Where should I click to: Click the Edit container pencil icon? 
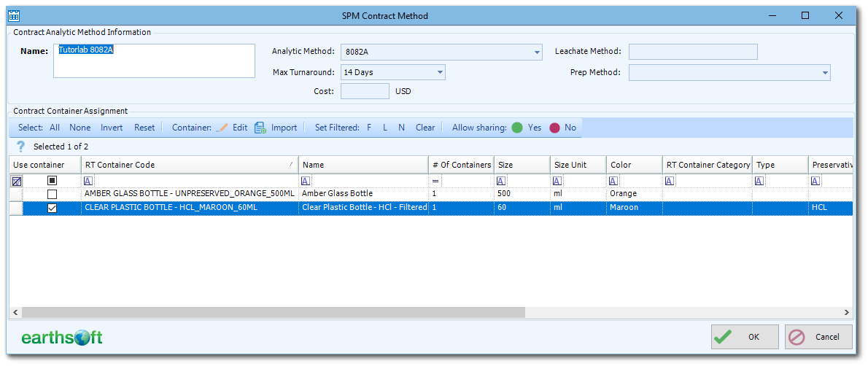pos(222,128)
